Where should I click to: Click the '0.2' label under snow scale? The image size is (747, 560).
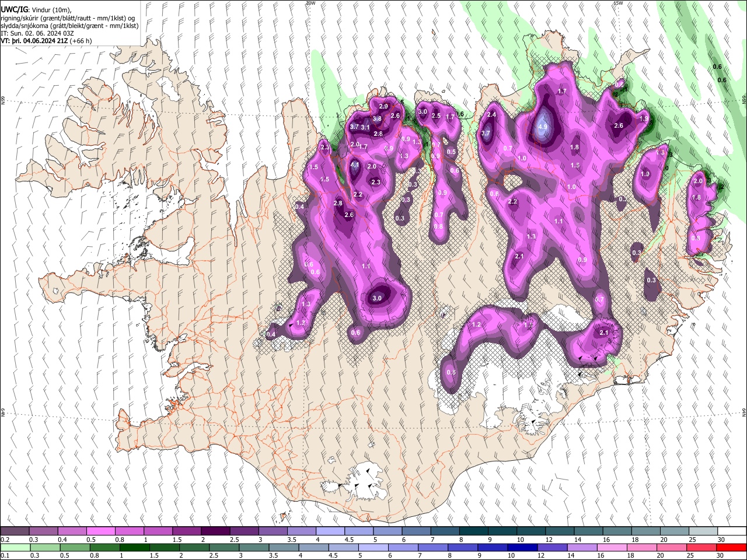5,540
